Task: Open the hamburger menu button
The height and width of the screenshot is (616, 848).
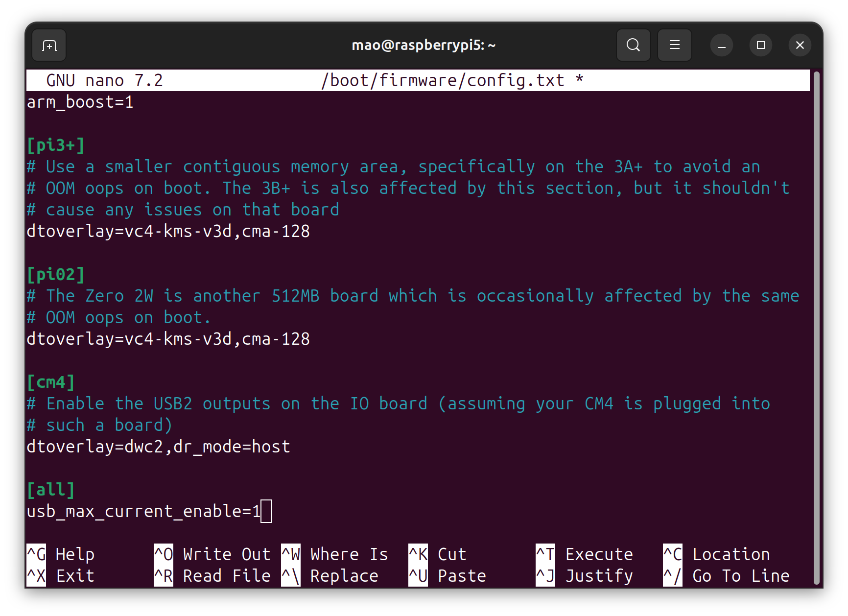Action: click(x=674, y=46)
